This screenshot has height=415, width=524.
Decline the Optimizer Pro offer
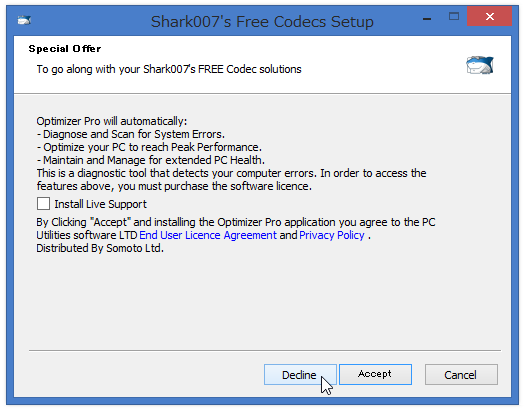[300, 375]
